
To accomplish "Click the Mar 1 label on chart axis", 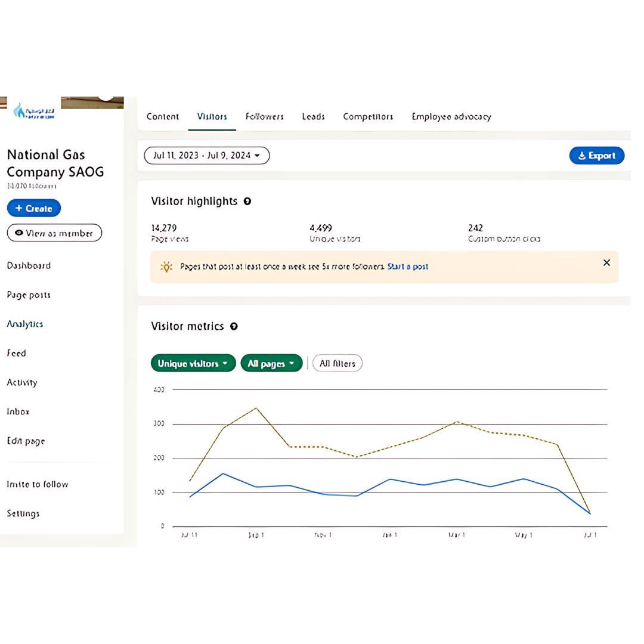I will coord(456,536).
